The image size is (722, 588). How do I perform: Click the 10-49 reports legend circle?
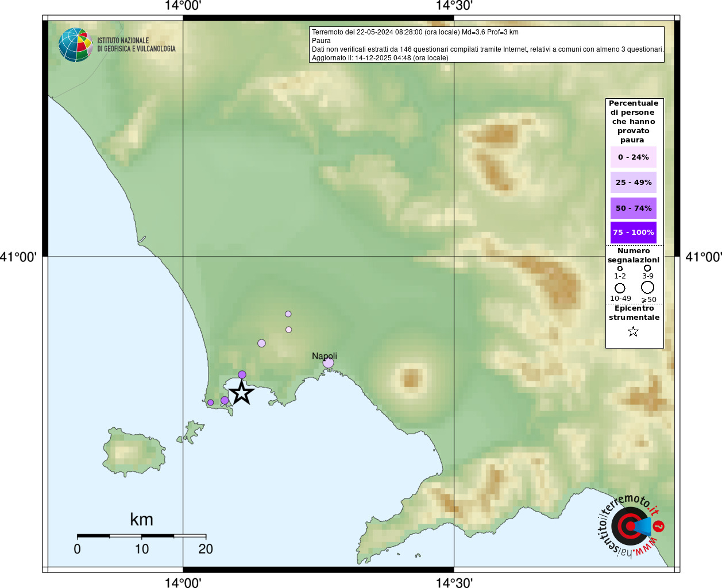(x=620, y=288)
